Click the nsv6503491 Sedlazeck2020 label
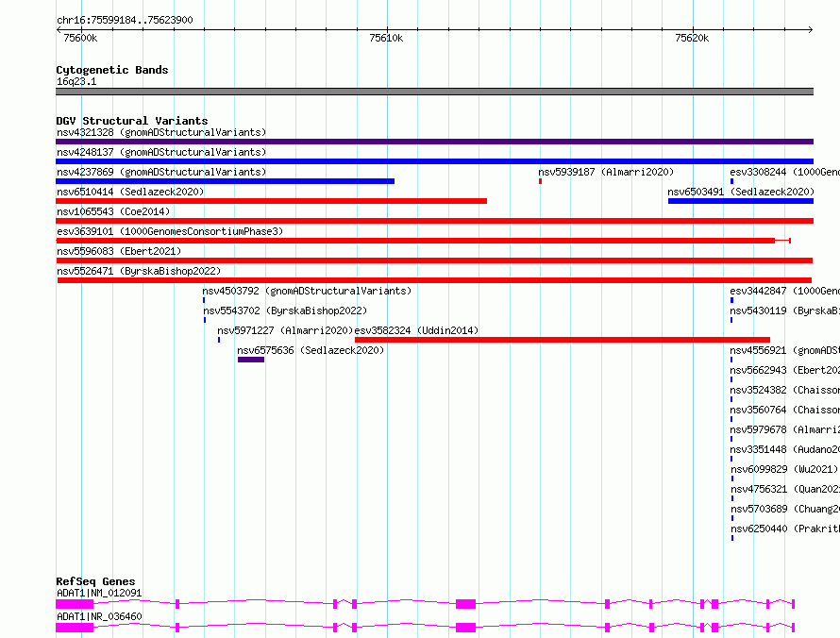 741,192
